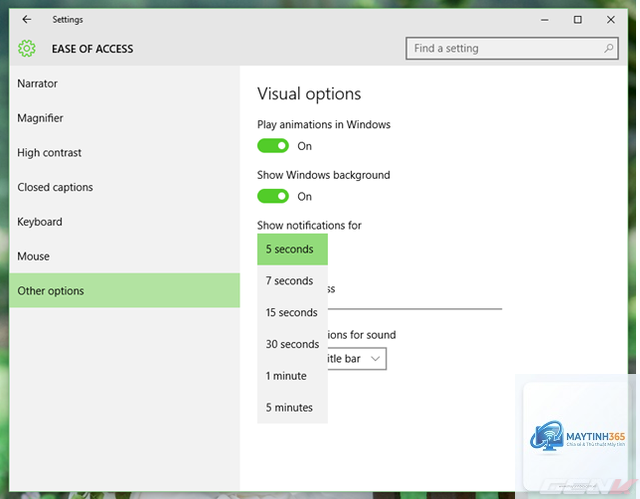Choose 5 minutes notification duration

click(x=292, y=408)
